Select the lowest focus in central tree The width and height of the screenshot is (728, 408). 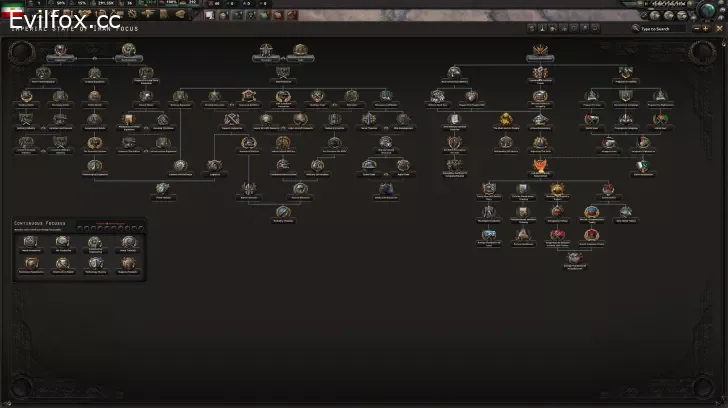pyautogui.click(x=283, y=212)
